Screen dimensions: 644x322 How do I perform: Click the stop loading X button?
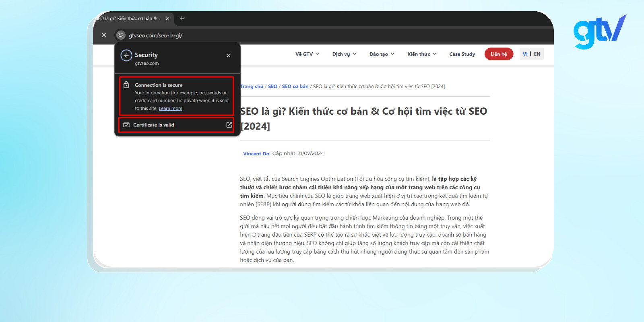point(104,35)
